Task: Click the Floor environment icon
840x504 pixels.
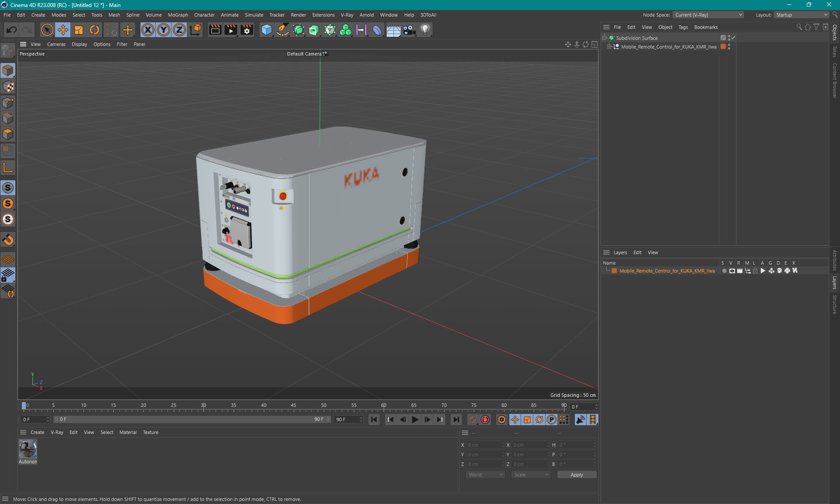Action: click(393, 30)
